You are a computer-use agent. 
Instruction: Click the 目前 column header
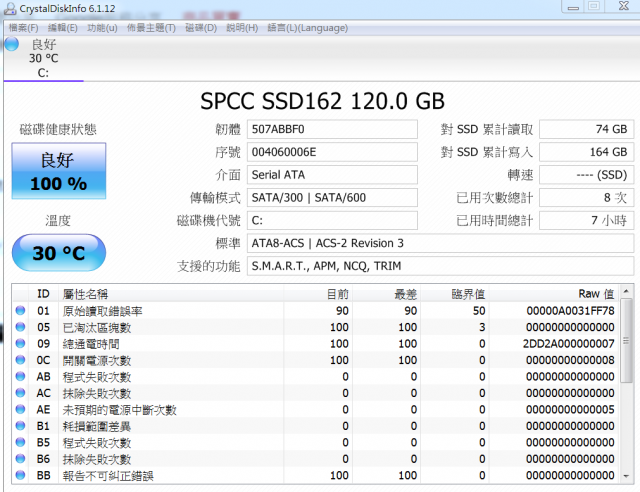[318, 294]
